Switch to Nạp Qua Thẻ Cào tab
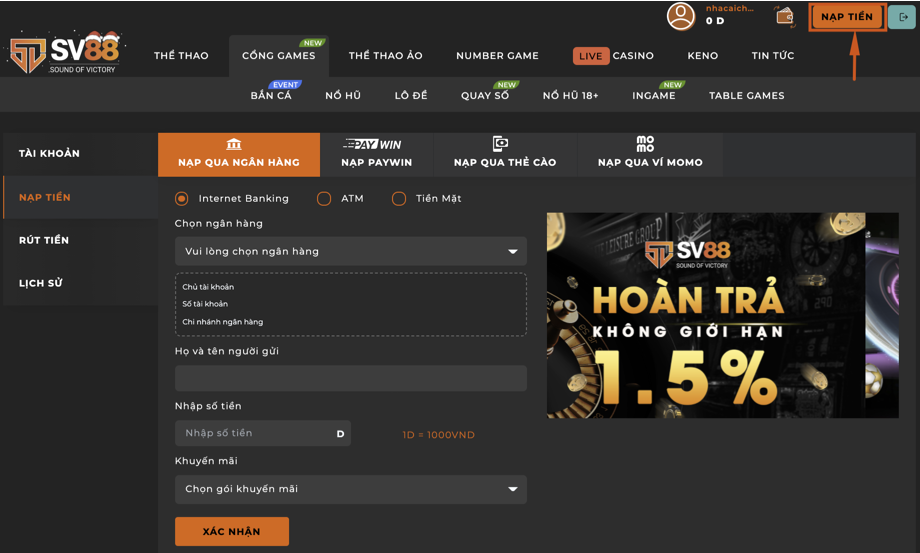The height and width of the screenshot is (553, 920). point(505,155)
